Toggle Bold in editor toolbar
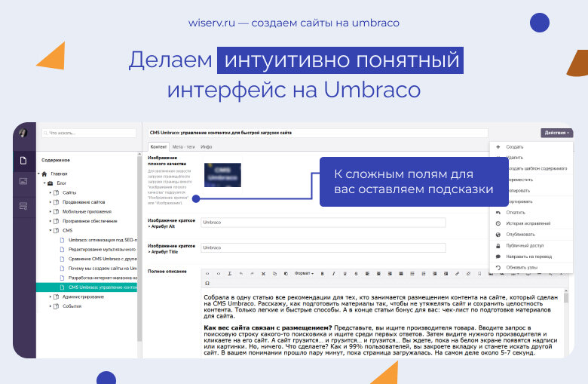Image resolution: width=588 pixels, height=384 pixels. tap(322, 274)
